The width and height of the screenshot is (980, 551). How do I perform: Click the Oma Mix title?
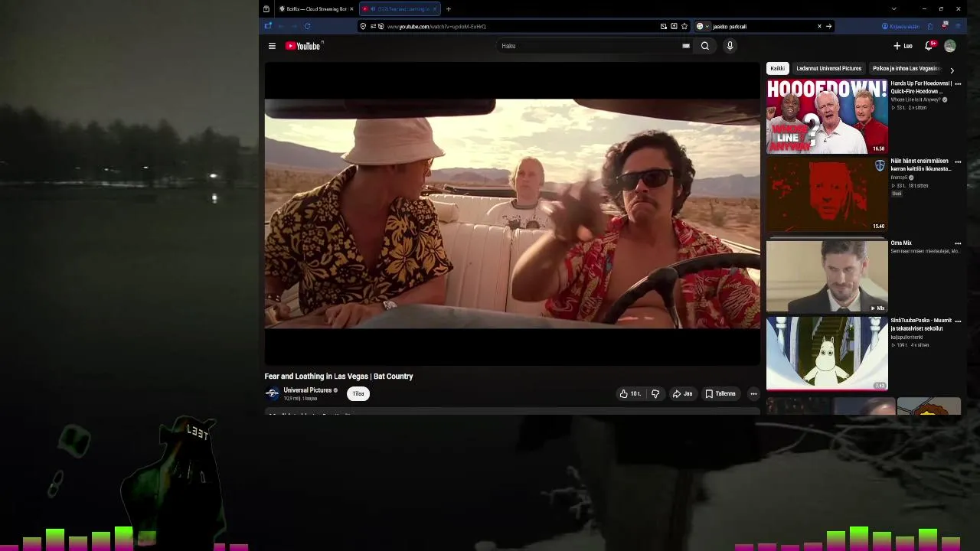[x=901, y=243]
